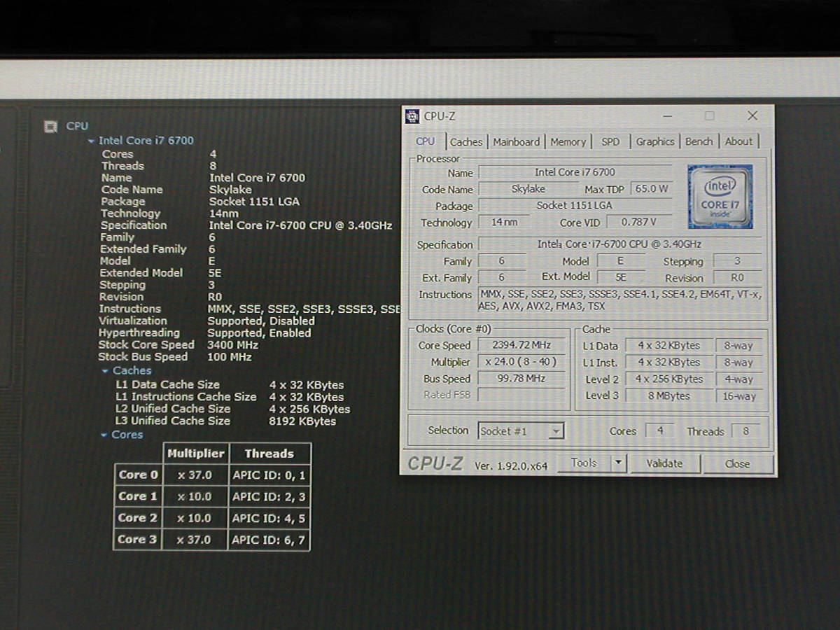This screenshot has height=630, width=840.
Task: Click L3 Unified Cache Size value 8192 KBytes
Action: (302, 421)
